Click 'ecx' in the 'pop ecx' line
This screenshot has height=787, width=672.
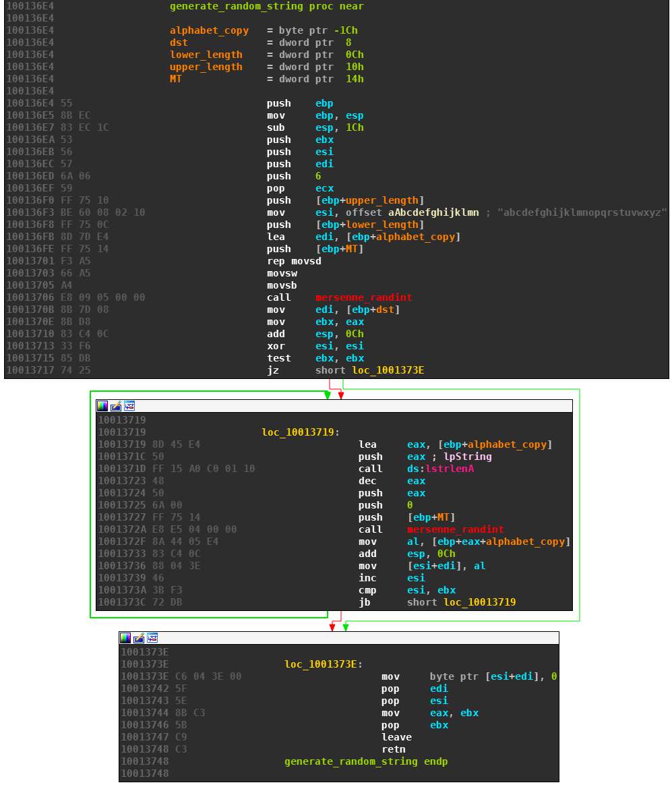[x=324, y=188]
